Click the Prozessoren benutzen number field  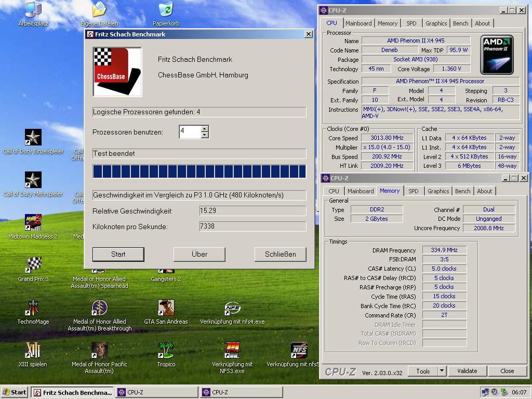pos(190,131)
